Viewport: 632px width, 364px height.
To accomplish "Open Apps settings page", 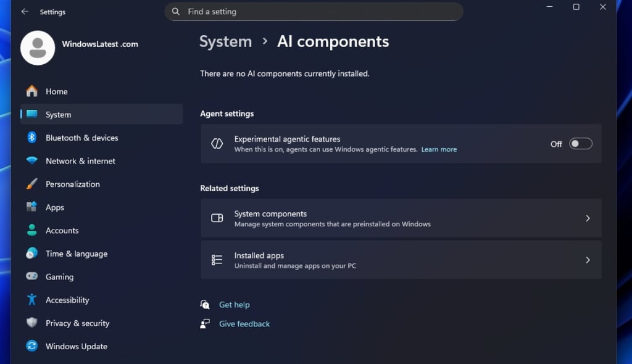I will pos(101,207).
